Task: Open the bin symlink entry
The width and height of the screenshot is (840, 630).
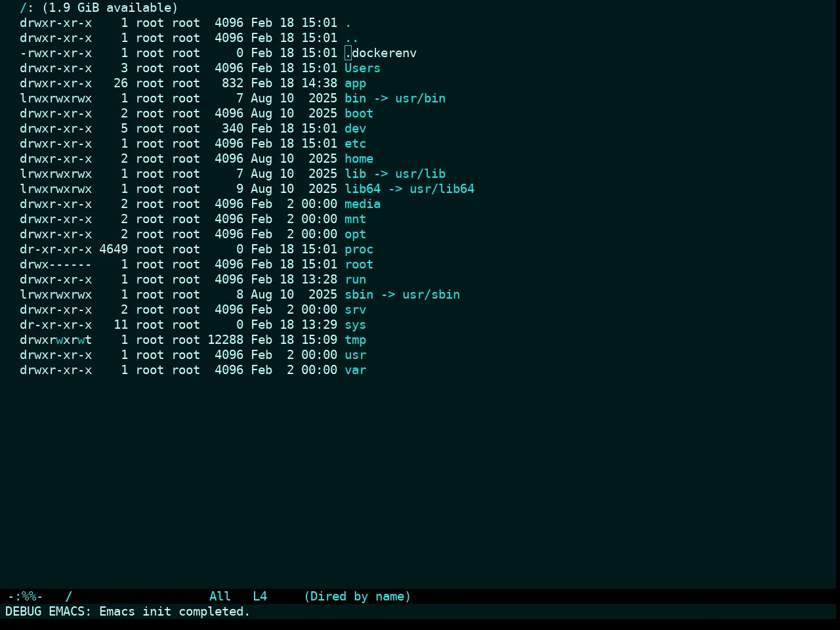Action: point(355,98)
